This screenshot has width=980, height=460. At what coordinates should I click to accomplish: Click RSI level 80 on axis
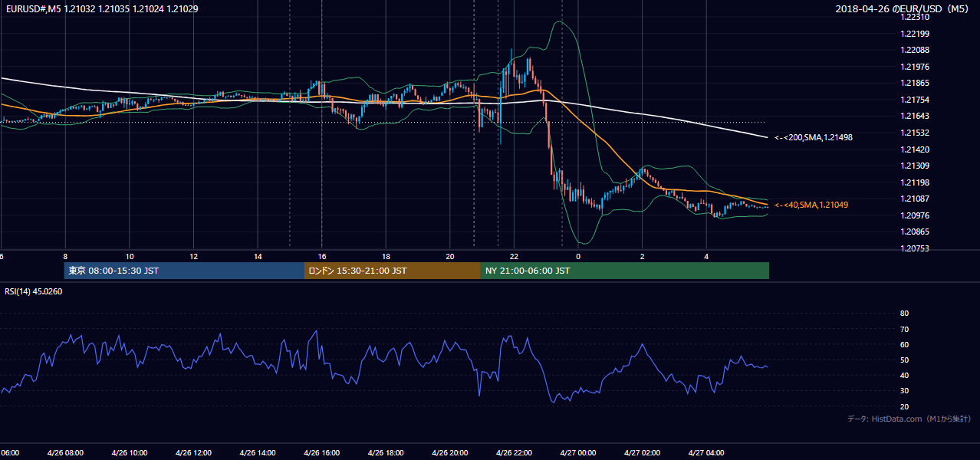[x=904, y=314]
